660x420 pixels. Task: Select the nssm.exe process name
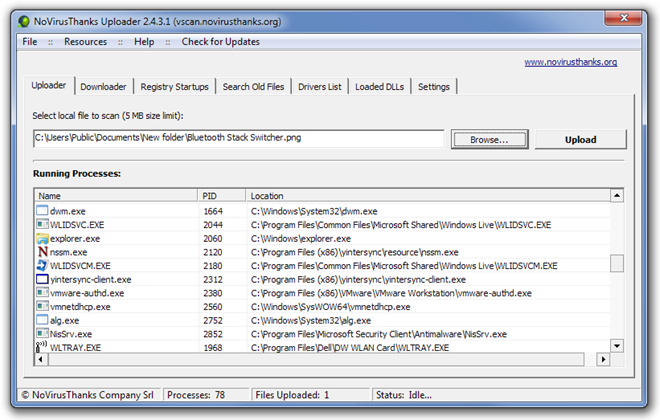(69, 252)
